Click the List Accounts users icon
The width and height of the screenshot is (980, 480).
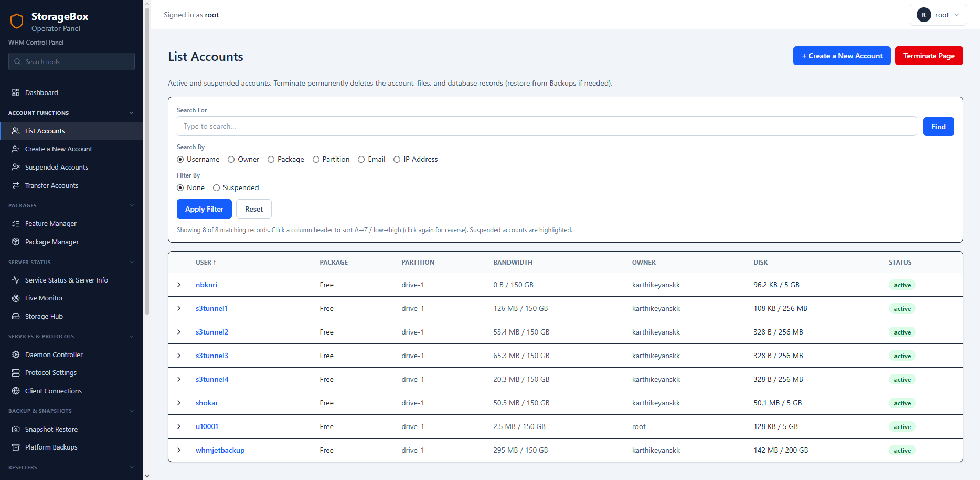[16, 131]
